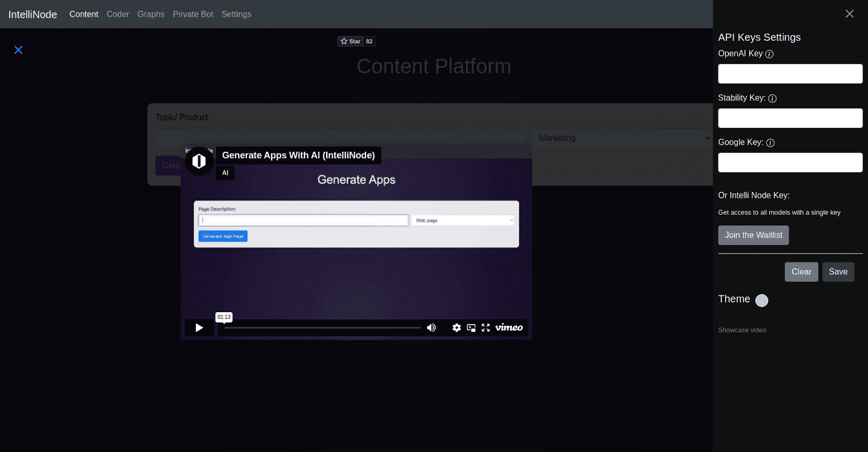
Task: Open the Showcase video link
Action: coord(742,330)
